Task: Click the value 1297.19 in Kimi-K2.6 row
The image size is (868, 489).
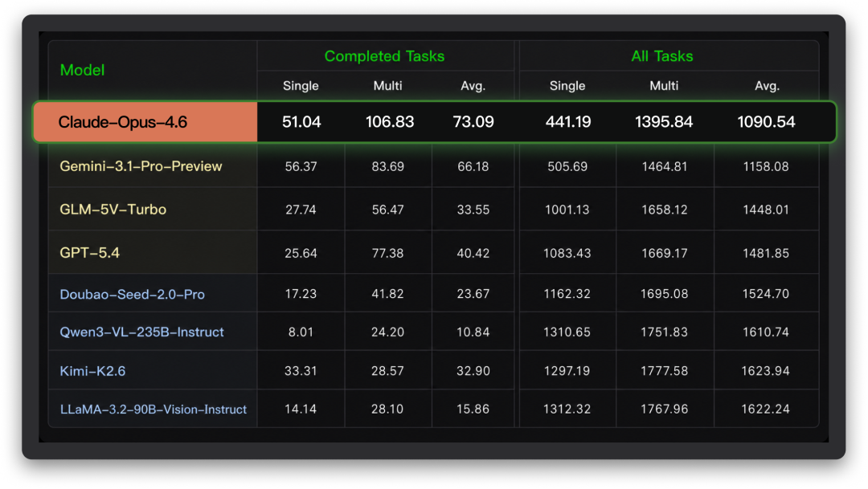Action: click(567, 371)
